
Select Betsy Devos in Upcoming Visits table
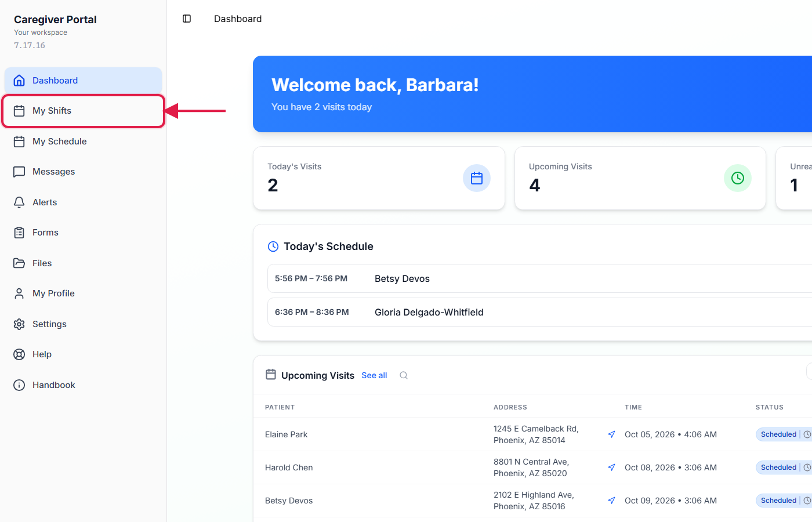point(289,501)
